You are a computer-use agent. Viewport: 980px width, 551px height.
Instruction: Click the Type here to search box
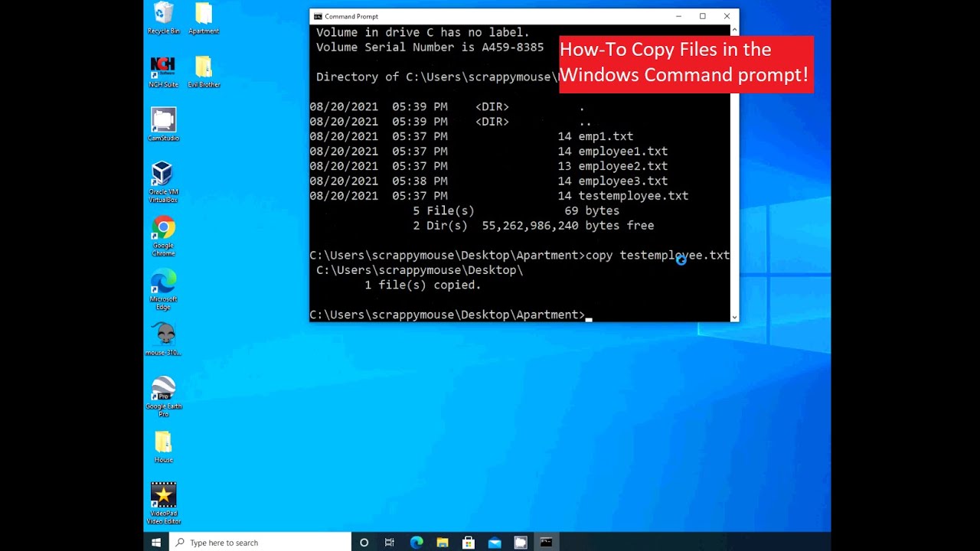[x=260, y=543]
